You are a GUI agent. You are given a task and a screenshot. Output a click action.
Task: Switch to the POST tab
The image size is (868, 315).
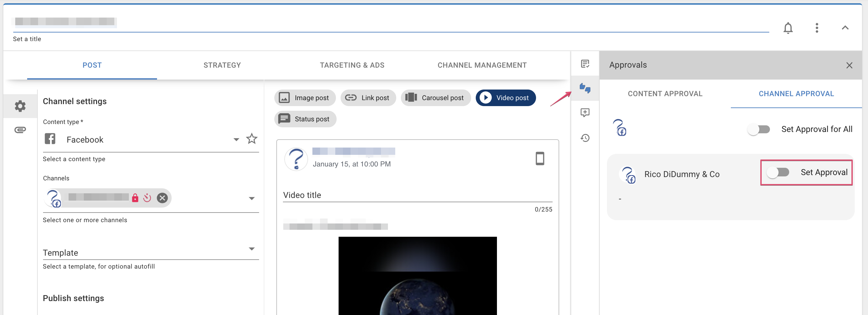92,65
